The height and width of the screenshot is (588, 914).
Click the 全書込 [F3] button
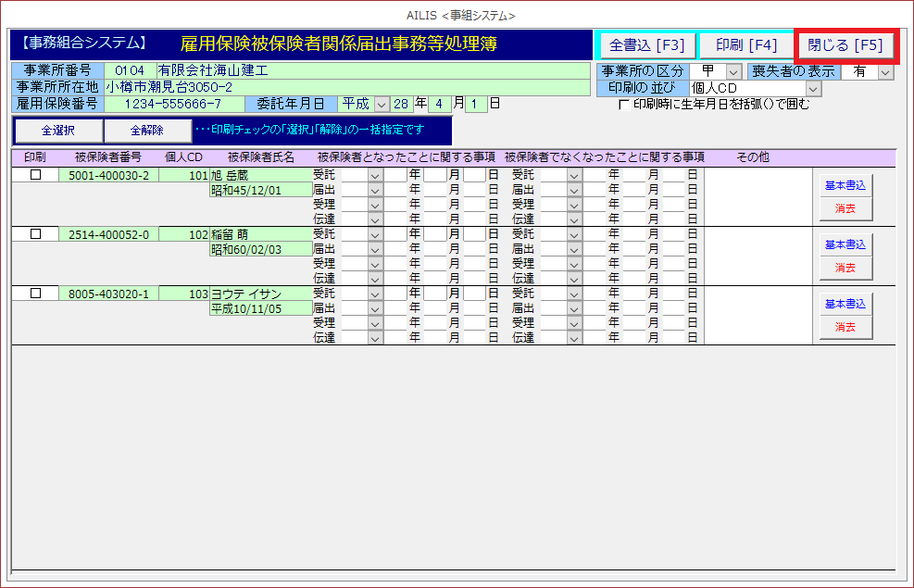pos(646,45)
